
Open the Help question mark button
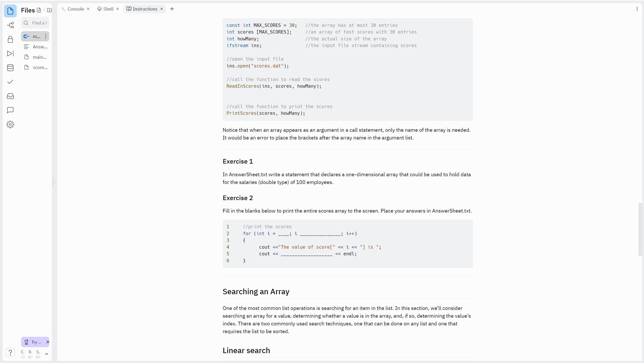pyautogui.click(x=10, y=352)
